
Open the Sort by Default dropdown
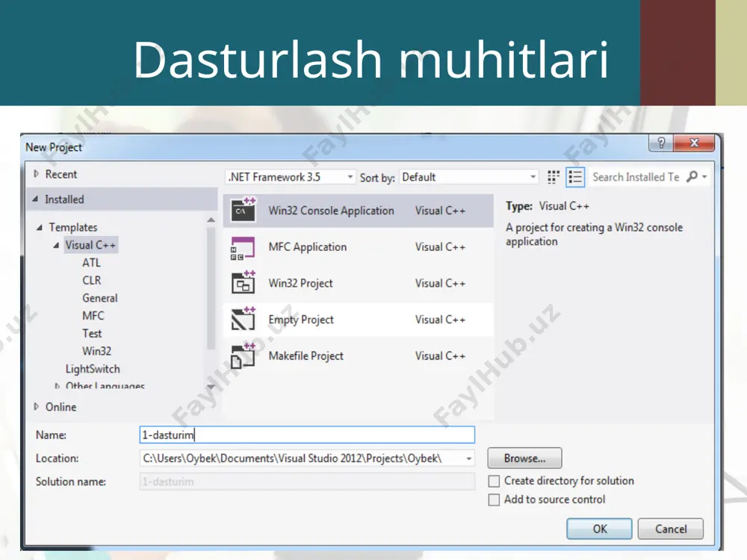click(x=469, y=177)
